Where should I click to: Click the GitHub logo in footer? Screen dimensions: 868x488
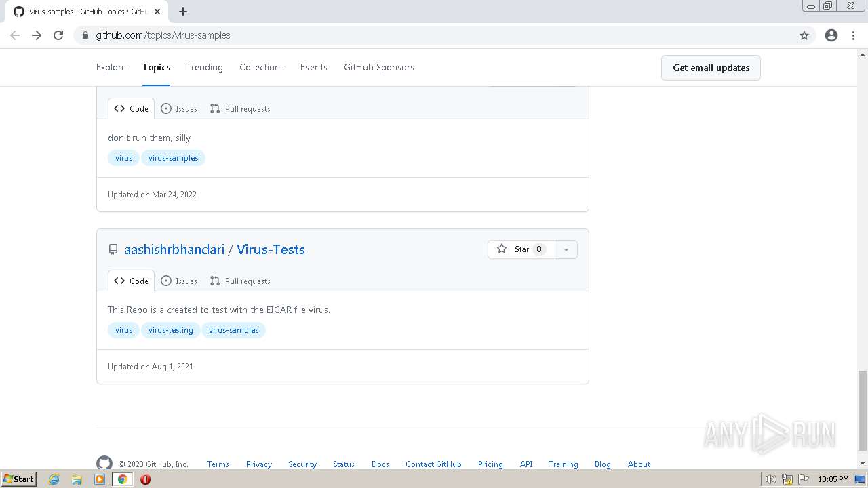(104, 464)
